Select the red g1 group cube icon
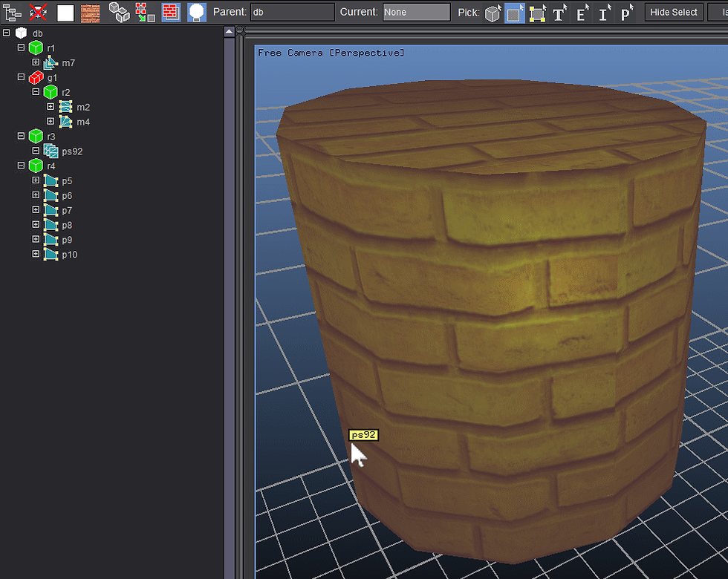Screen dimensions: 728x579 tap(36, 77)
